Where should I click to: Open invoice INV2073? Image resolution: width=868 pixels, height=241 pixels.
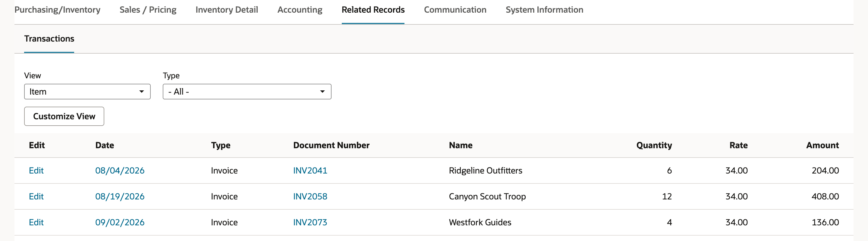(310, 223)
